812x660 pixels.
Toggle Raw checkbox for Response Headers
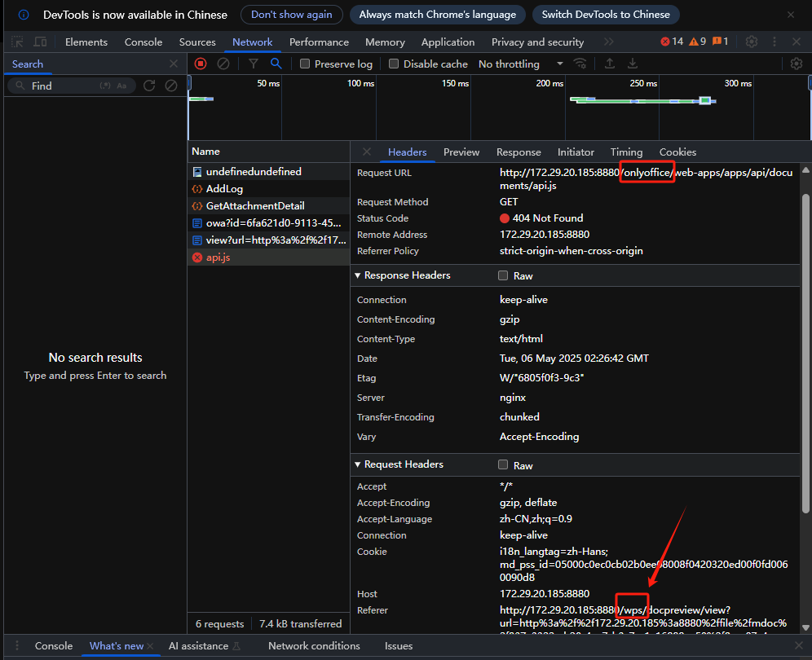503,276
